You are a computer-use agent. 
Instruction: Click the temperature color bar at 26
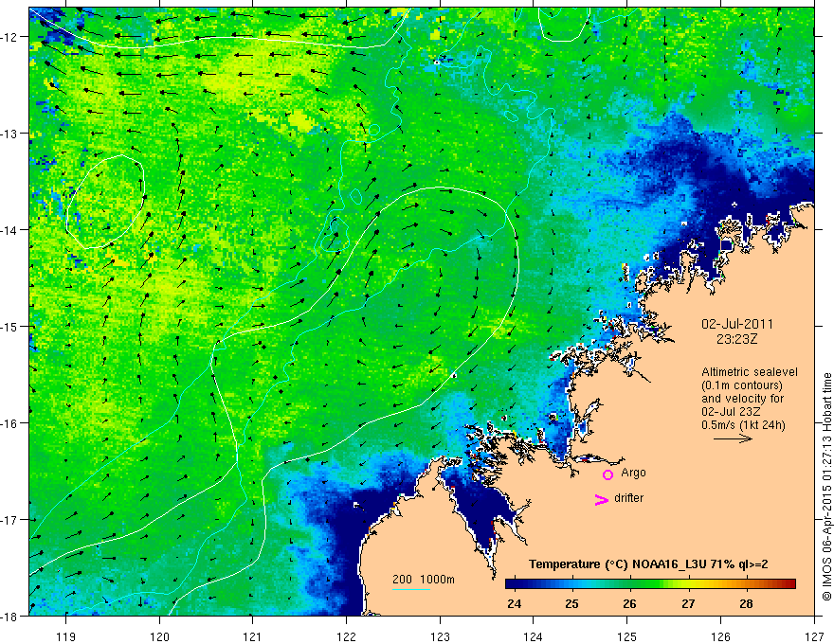pos(630,583)
